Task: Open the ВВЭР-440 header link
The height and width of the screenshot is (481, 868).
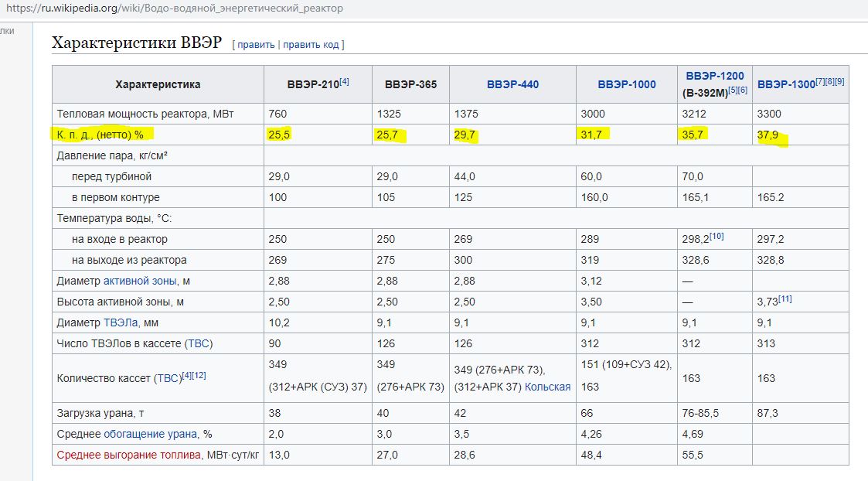Action: (x=512, y=84)
